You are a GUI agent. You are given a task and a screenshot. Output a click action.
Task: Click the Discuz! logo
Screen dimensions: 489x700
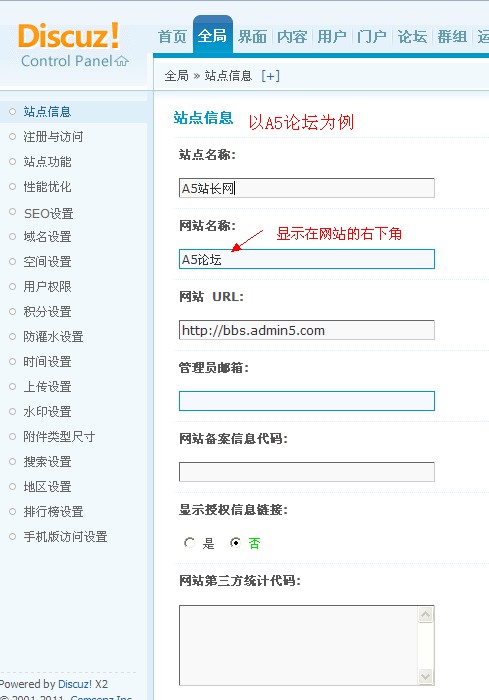click(69, 36)
